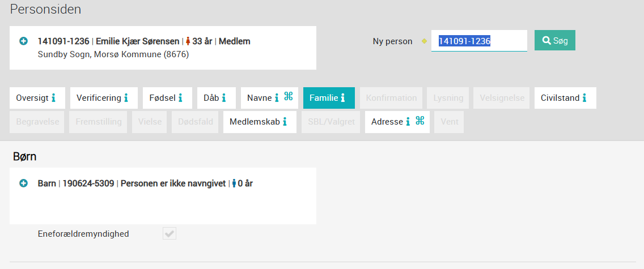Image resolution: width=644 pixels, height=269 pixels.
Task: Switch to the Civilstand tab
Action: point(565,98)
